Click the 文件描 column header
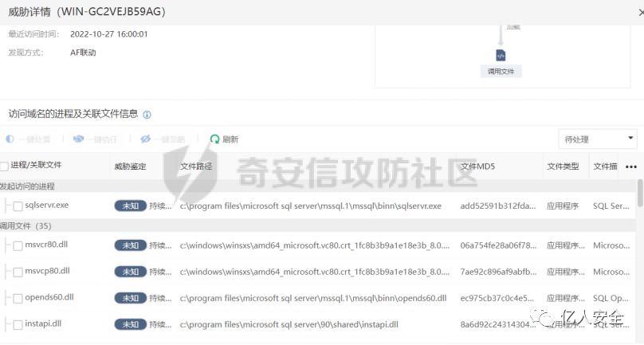 [x=605, y=167]
